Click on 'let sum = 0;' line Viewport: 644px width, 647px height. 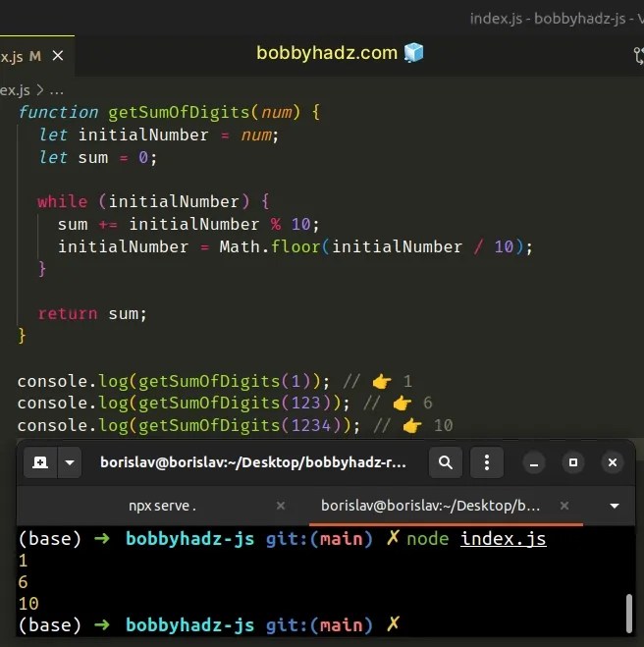(98, 158)
